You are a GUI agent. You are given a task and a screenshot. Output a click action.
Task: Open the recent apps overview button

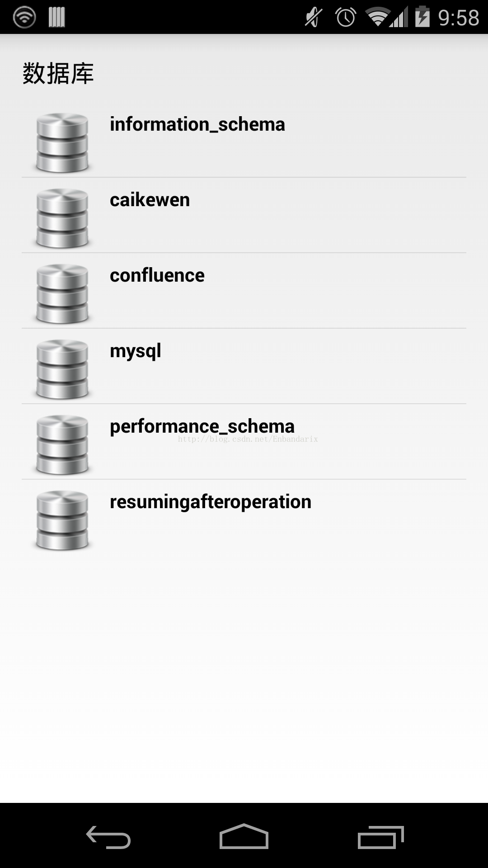click(x=380, y=837)
